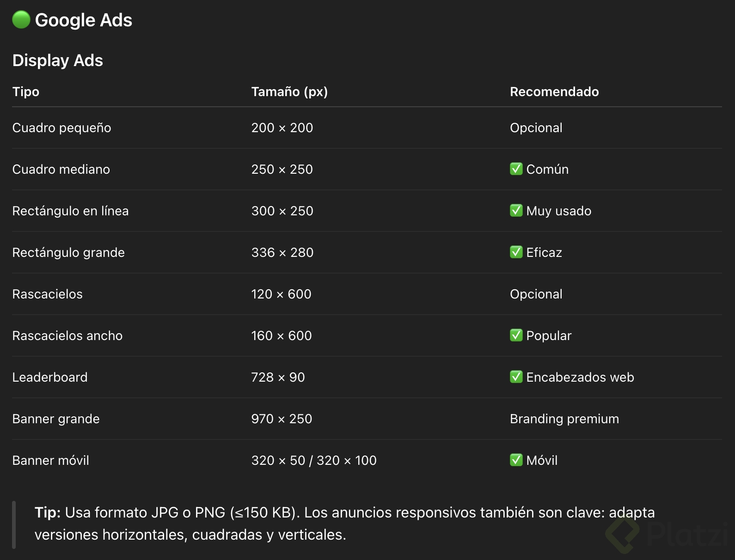
Task: Click the Display Ads subheading
Action: pyautogui.click(x=58, y=61)
